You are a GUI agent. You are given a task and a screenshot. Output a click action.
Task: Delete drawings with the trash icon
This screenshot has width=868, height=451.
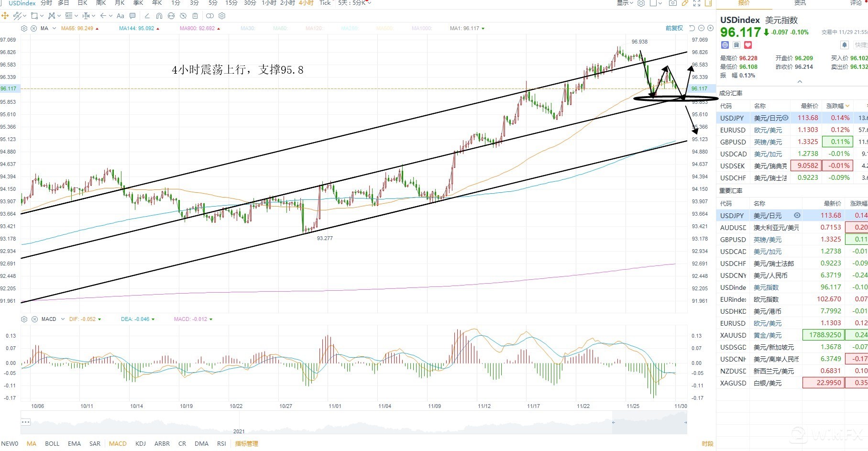(x=195, y=16)
